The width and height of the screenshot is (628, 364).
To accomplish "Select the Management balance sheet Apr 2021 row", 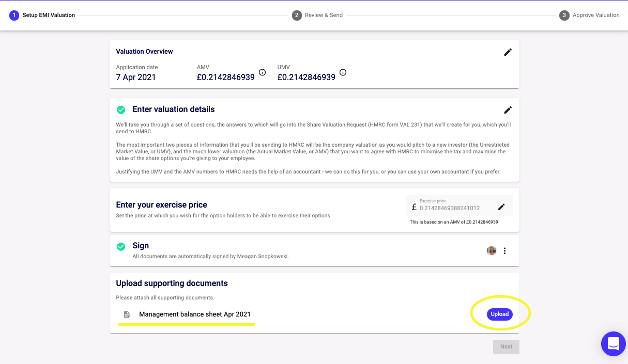I will click(314, 314).
